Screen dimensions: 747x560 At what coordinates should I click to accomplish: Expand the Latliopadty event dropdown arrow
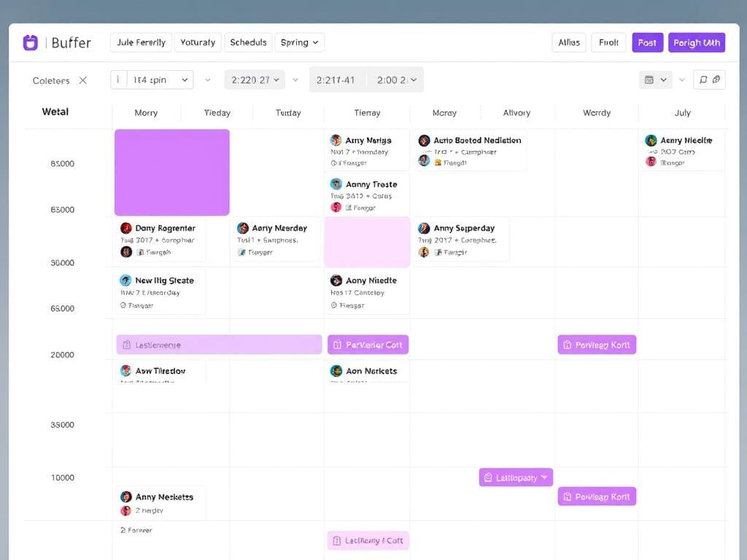pyautogui.click(x=544, y=478)
